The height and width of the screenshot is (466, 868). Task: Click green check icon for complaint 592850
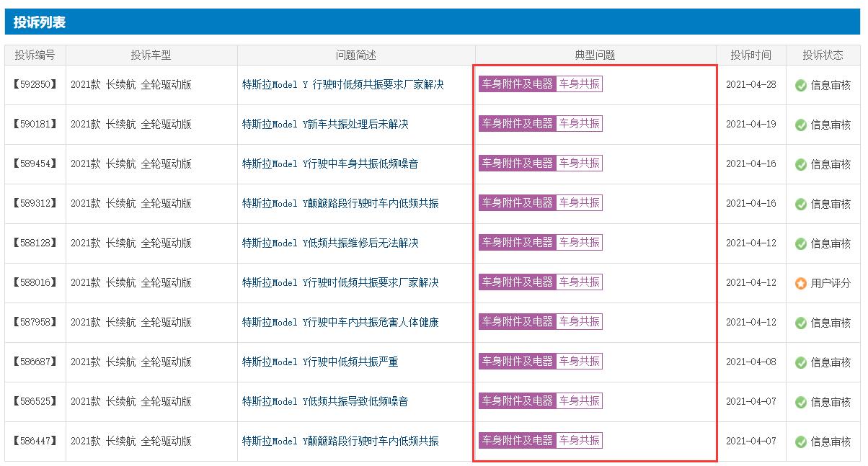(800, 85)
